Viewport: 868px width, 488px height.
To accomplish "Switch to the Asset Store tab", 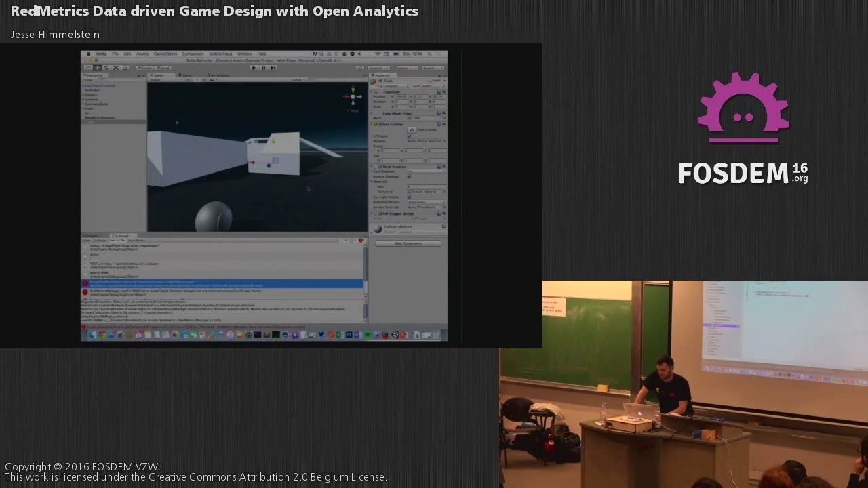I will (x=218, y=75).
